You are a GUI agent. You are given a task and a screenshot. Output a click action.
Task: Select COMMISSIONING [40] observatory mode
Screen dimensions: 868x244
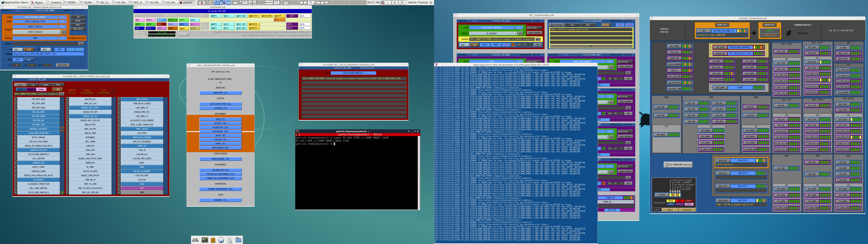[220, 159]
